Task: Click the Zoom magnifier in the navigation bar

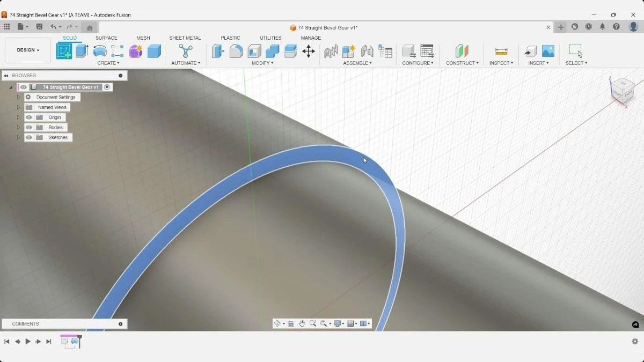Action: pos(312,323)
